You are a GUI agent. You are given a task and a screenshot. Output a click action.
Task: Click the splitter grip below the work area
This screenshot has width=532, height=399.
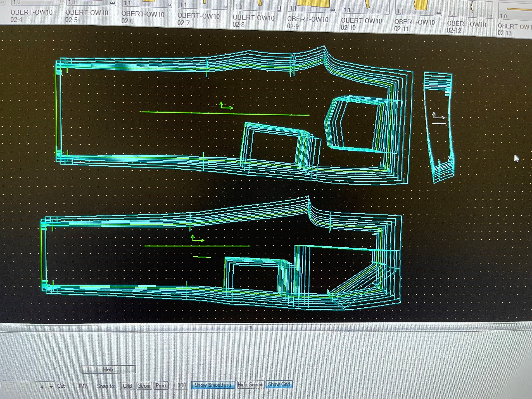click(250, 327)
